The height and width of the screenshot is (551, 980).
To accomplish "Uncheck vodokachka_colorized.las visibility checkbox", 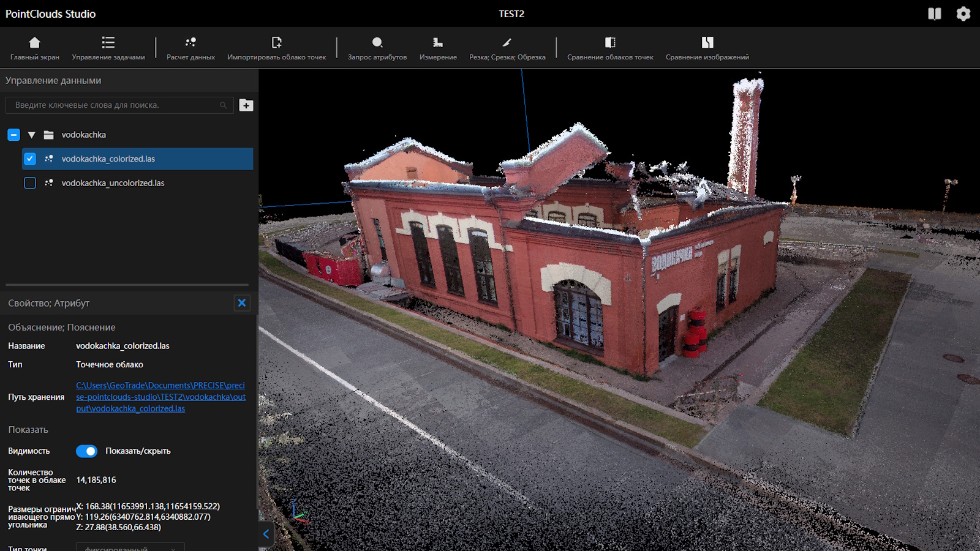I will tap(30, 159).
